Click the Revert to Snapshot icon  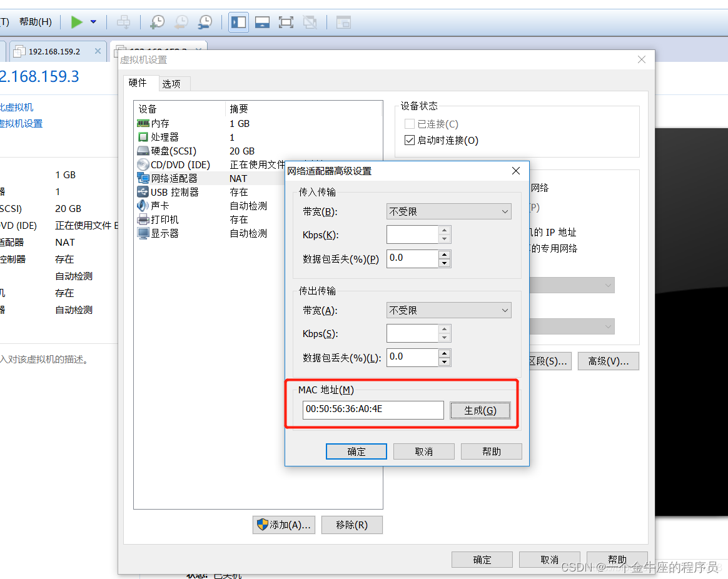[181, 22]
